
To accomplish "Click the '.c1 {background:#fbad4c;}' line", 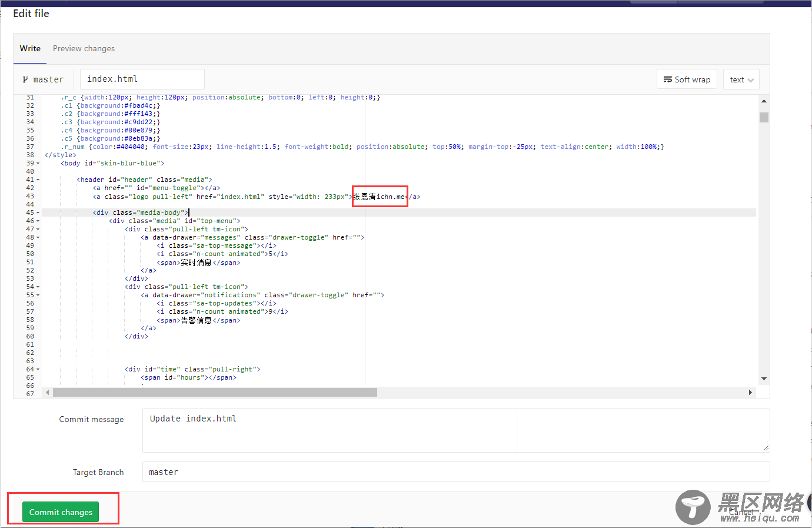I will pos(111,106).
